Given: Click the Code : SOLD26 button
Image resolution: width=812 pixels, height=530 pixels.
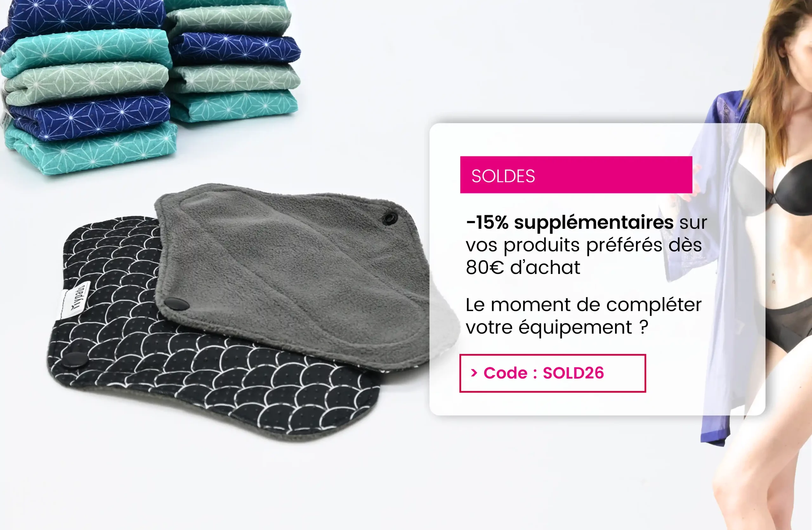Looking at the screenshot, I should tap(552, 373).
